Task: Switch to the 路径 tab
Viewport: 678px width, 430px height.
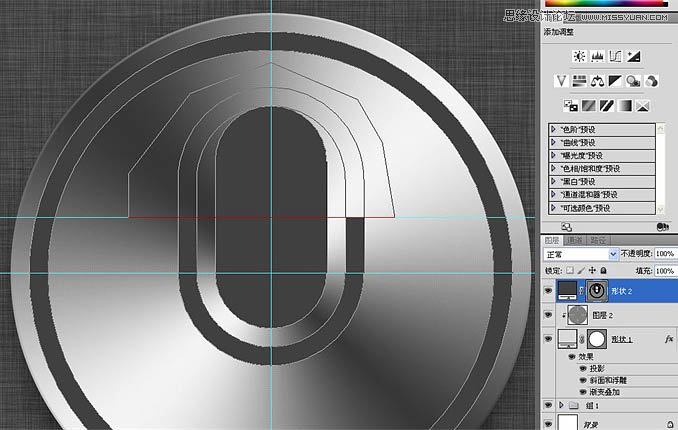Action: pyautogui.click(x=598, y=240)
